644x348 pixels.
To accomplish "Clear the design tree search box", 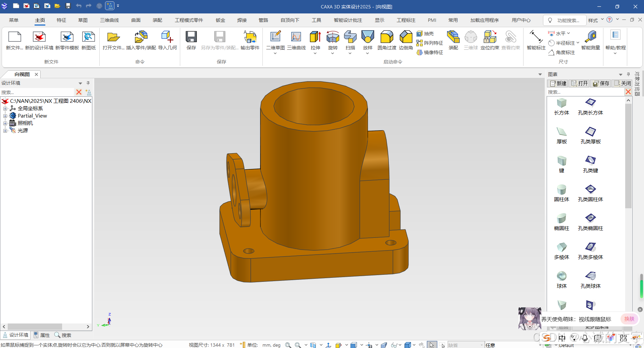I will click(79, 92).
